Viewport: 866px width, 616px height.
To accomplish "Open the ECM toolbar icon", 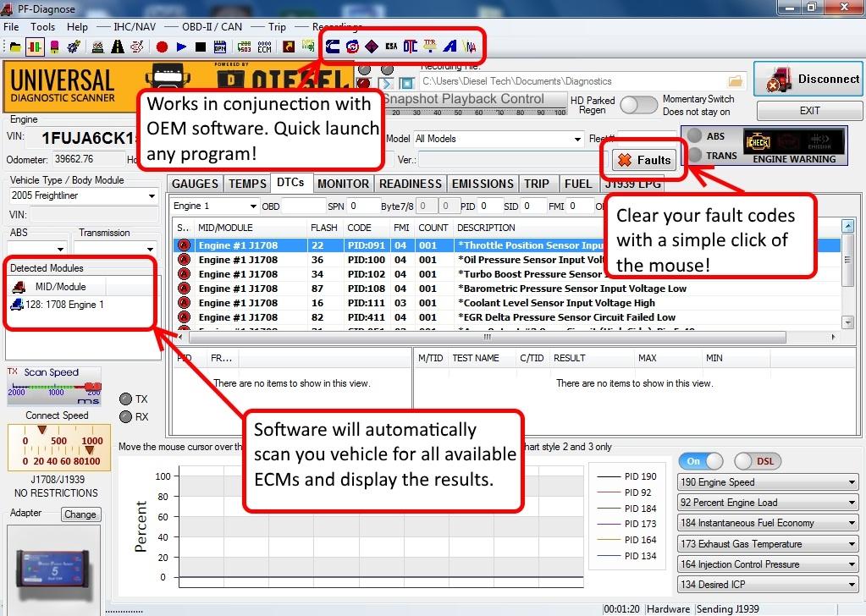I will click(x=265, y=47).
